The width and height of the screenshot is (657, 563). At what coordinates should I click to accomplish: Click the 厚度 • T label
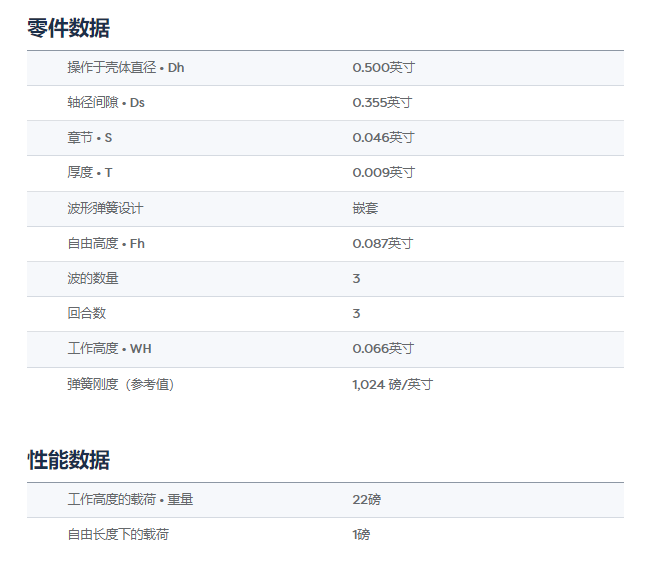(x=90, y=173)
